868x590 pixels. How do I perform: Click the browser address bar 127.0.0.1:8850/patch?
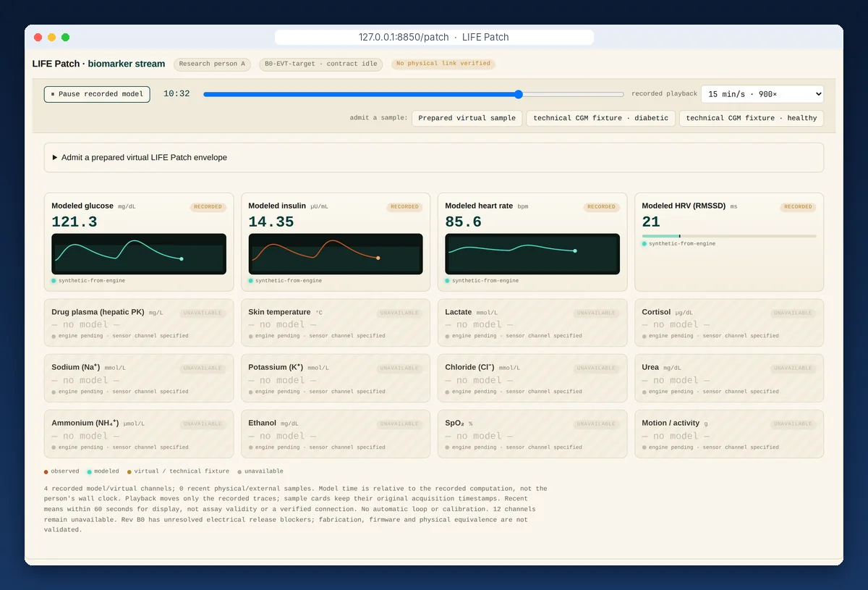[434, 37]
